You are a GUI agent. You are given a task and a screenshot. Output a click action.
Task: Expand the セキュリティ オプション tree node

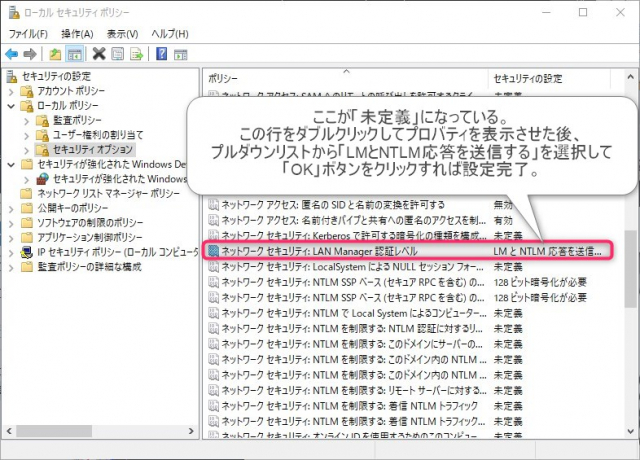27,150
